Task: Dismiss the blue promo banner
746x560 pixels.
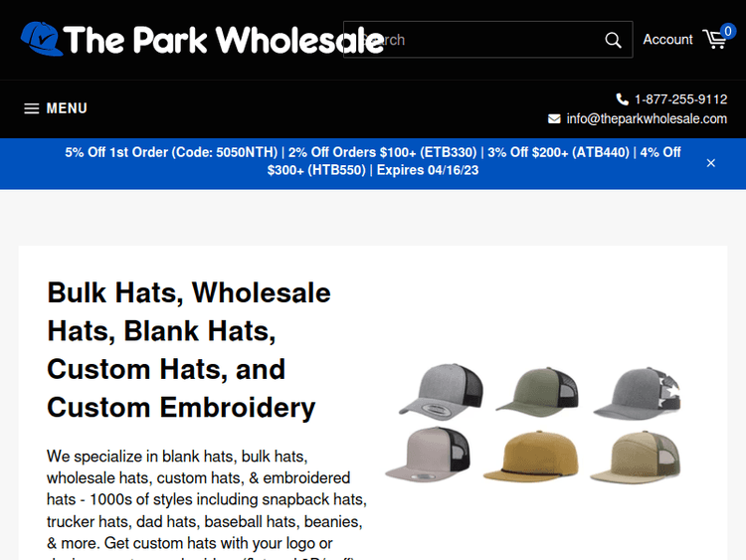Action: 711,163
